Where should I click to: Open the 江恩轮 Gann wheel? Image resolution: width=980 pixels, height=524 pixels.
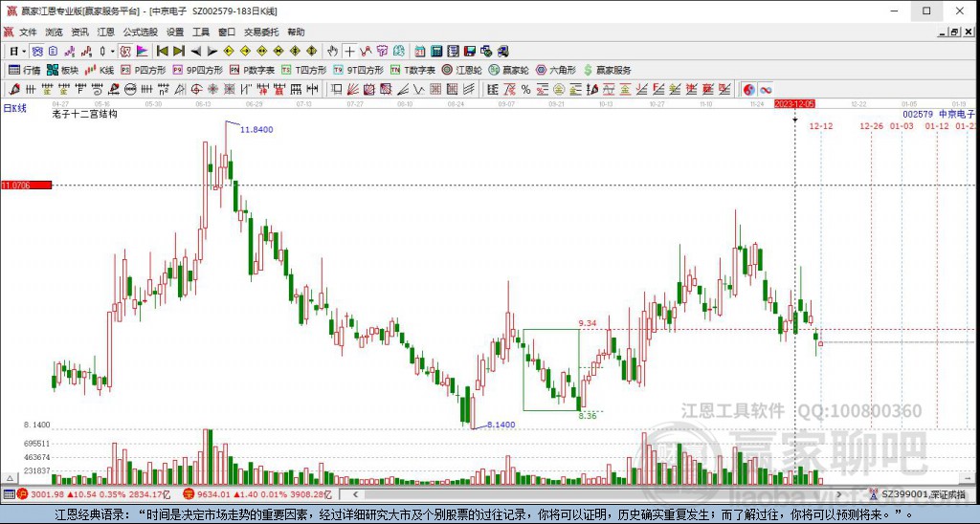462,70
